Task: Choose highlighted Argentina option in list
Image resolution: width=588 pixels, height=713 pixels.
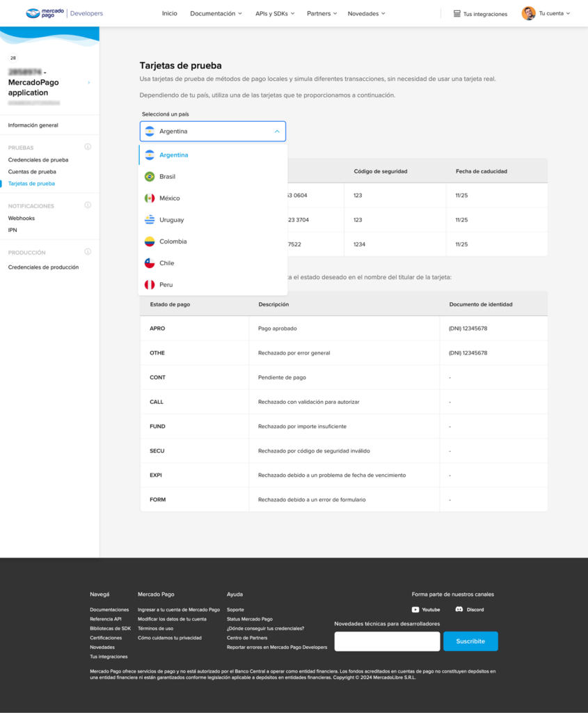Action: 213,155
